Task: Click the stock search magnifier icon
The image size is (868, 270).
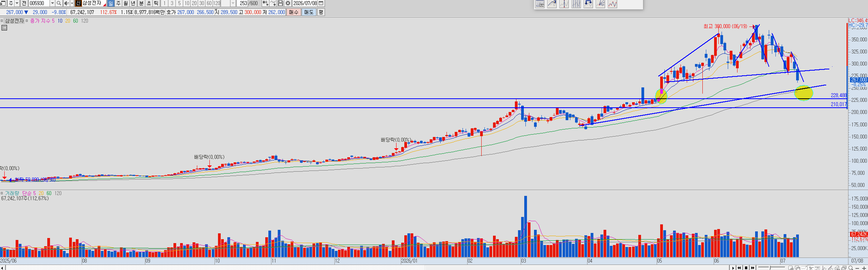Action: (59, 3)
